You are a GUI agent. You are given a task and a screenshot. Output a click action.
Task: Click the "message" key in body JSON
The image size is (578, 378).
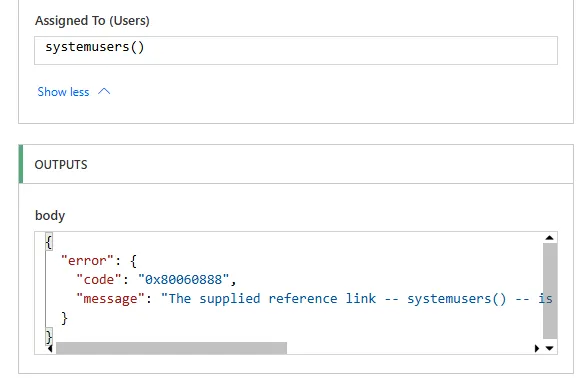click(x=110, y=298)
